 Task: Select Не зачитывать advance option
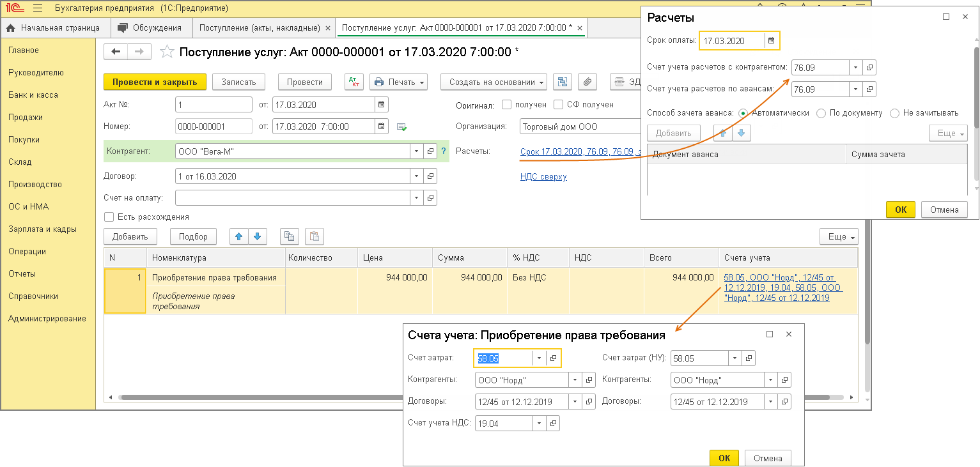[x=895, y=113]
